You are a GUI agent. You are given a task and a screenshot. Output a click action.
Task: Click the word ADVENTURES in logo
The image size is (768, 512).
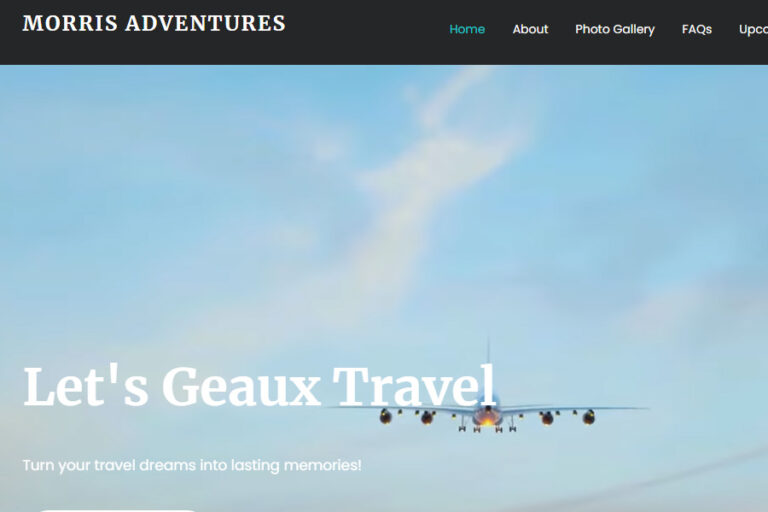point(205,24)
